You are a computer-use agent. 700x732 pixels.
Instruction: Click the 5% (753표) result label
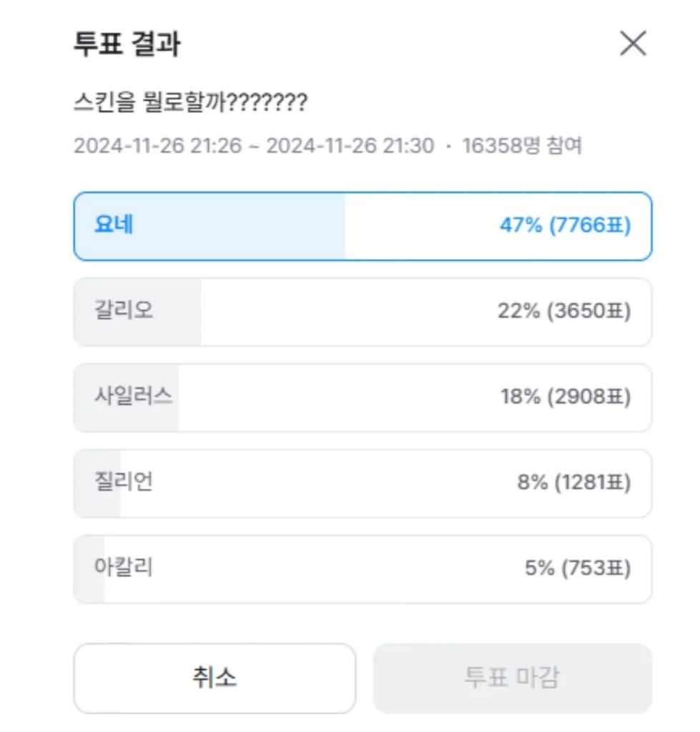[578, 568]
